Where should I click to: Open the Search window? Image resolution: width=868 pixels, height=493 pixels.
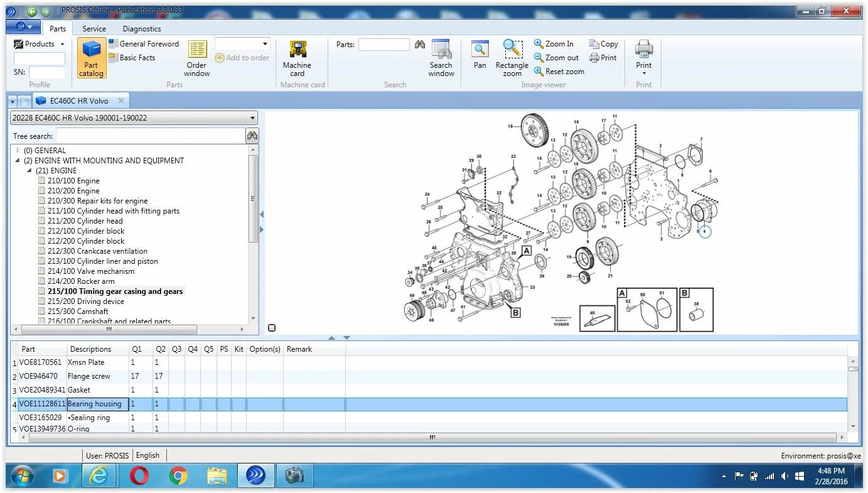(441, 58)
